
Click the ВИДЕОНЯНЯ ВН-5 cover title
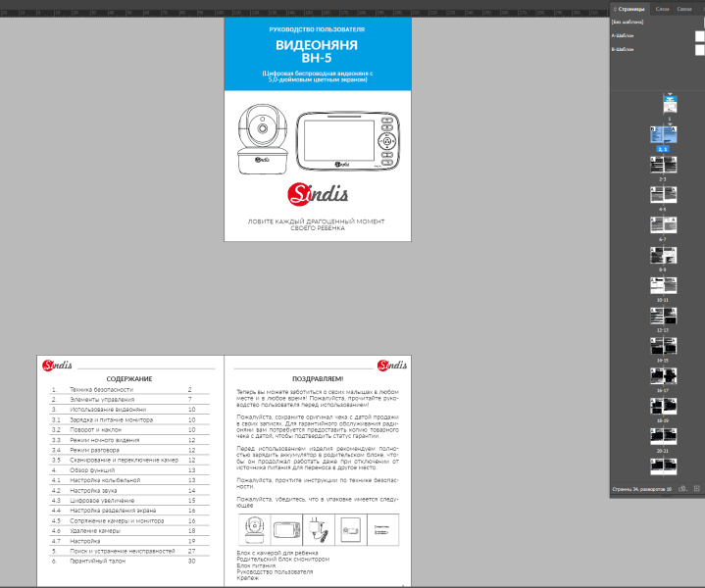[x=317, y=51]
